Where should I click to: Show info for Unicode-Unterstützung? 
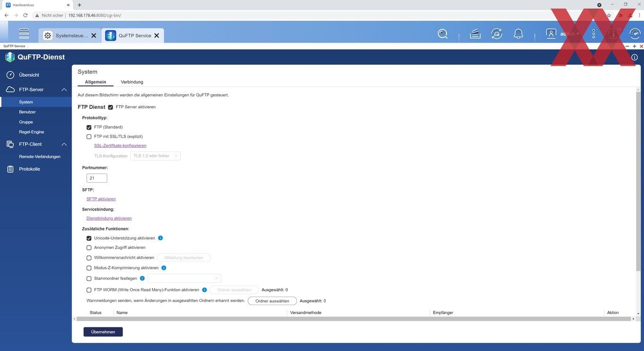[x=161, y=238]
